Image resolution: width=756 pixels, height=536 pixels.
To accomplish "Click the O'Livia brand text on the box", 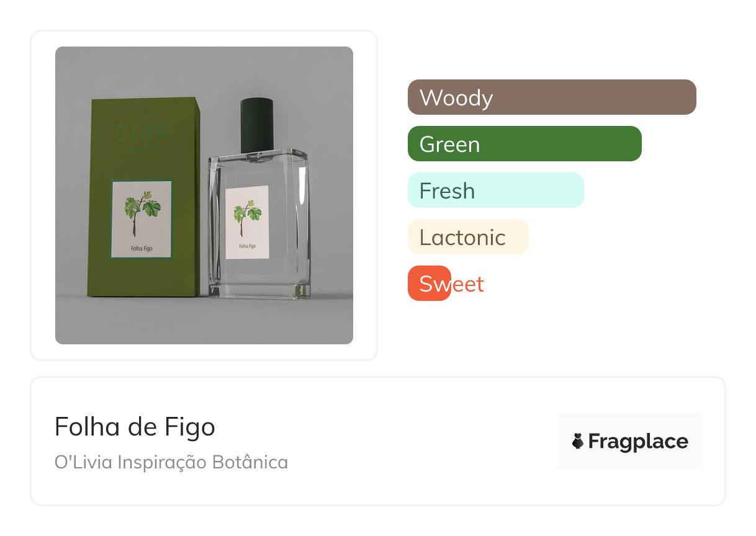I will [143, 132].
